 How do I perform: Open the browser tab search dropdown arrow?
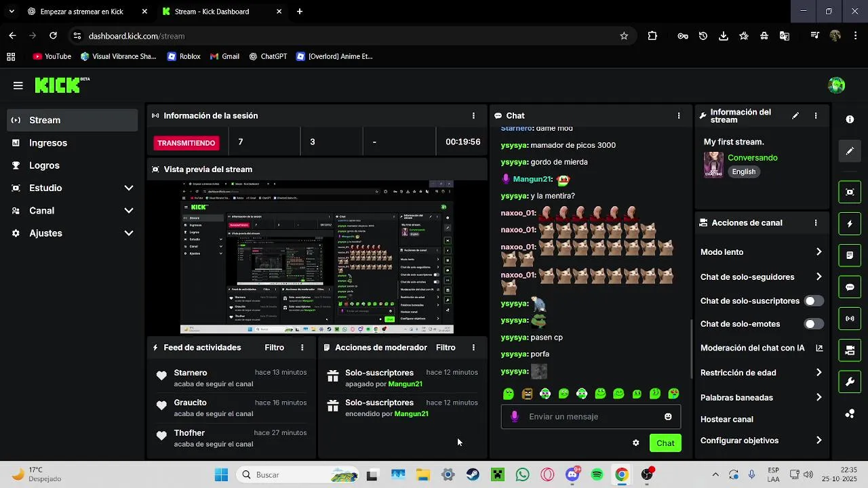tap(12, 12)
